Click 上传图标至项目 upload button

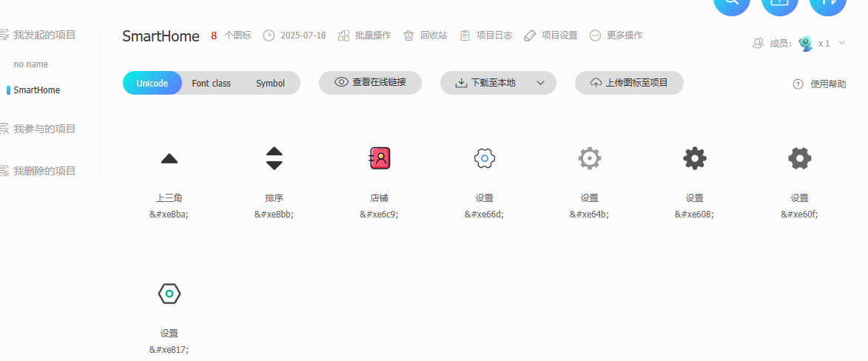tap(630, 83)
